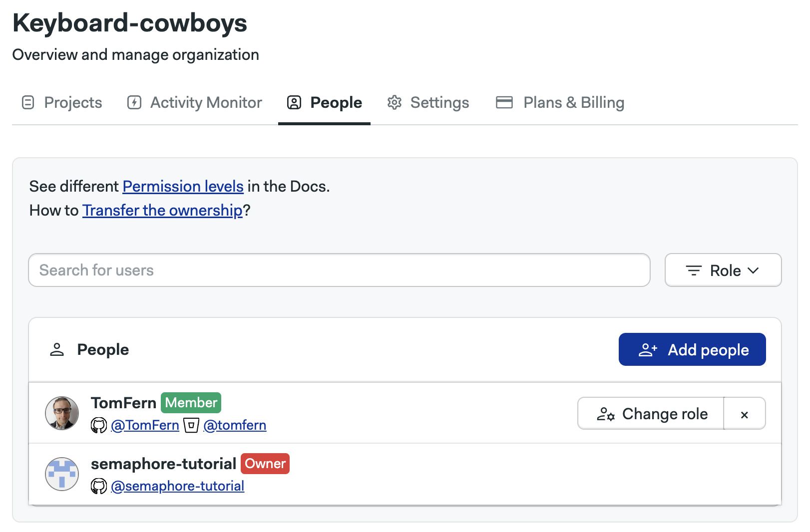Open @tomfern Bitbucket profile link
Image resolution: width=810 pixels, height=532 pixels.
tap(235, 425)
